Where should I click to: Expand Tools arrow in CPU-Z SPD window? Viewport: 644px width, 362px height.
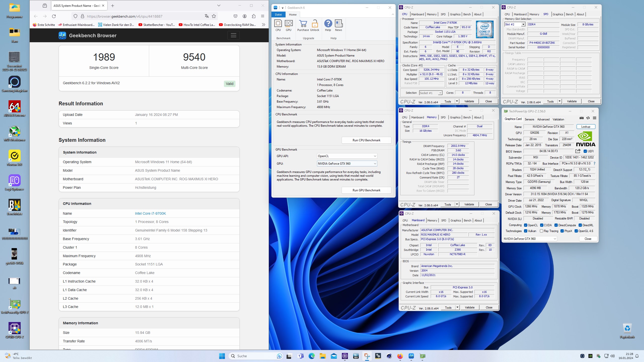(559, 101)
